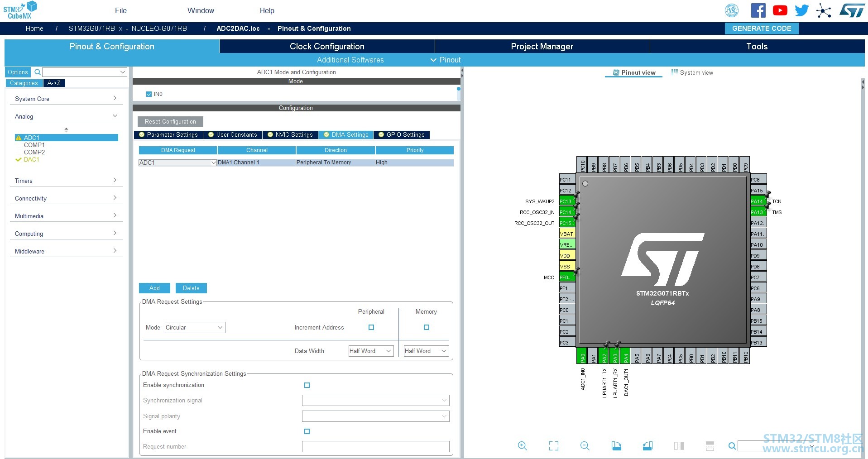Click the peripheral search magnifier icon
The image size is (868, 459).
point(38,72)
